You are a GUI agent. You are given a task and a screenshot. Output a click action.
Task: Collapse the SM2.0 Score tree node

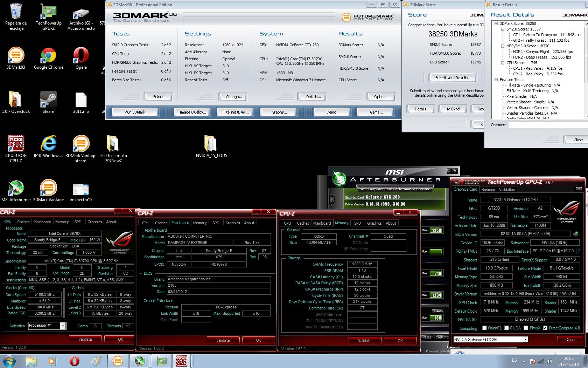(x=503, y=29)
